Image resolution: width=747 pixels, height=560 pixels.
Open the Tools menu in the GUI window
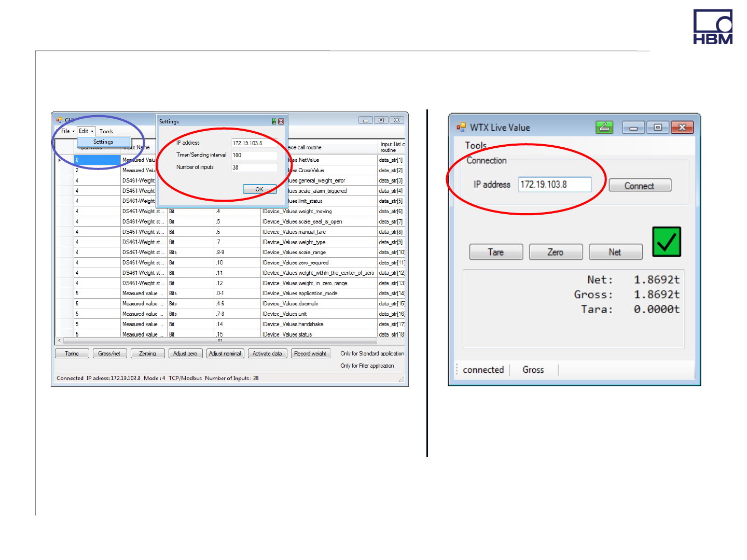pos(106,132)
